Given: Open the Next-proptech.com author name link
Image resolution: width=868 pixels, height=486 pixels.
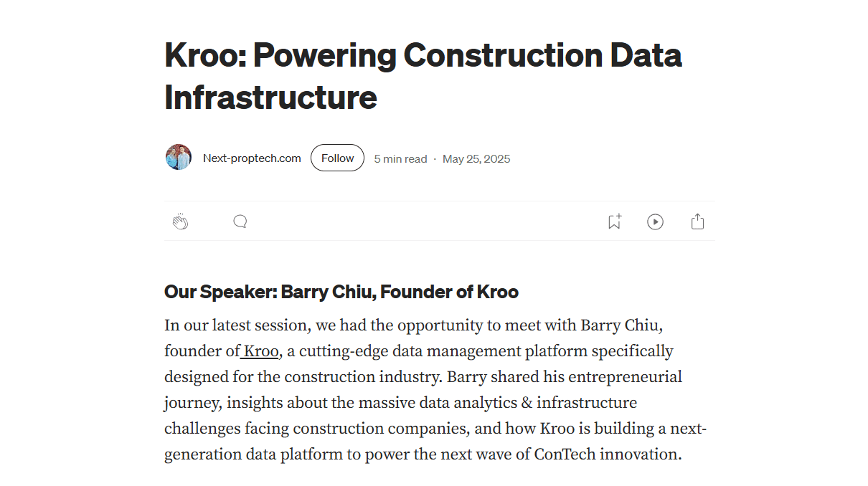Looking at the screenshot, I should coord(252,158).
